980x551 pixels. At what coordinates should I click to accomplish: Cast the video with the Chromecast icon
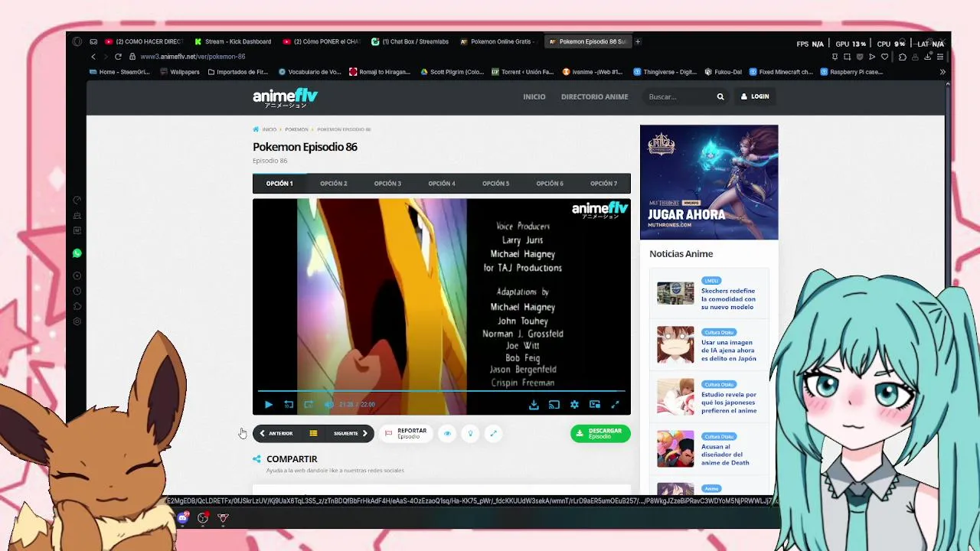554,404
